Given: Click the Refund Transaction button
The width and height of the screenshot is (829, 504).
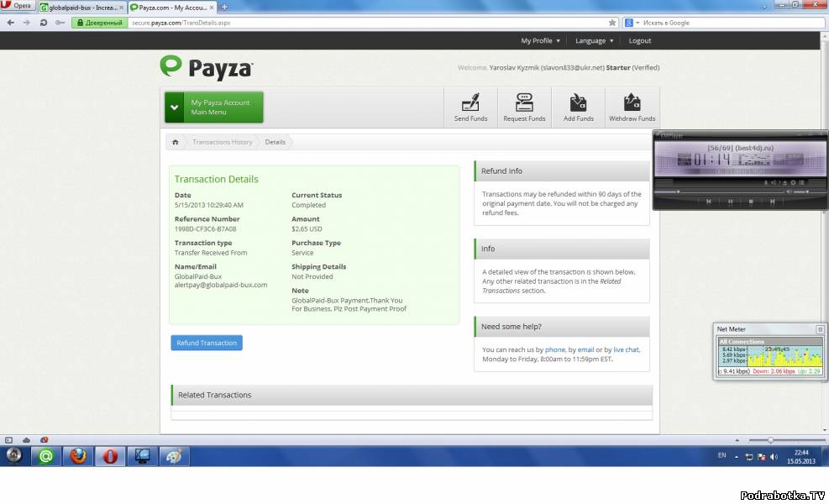Looking at the screenshot, I should (x=207, y=343).
